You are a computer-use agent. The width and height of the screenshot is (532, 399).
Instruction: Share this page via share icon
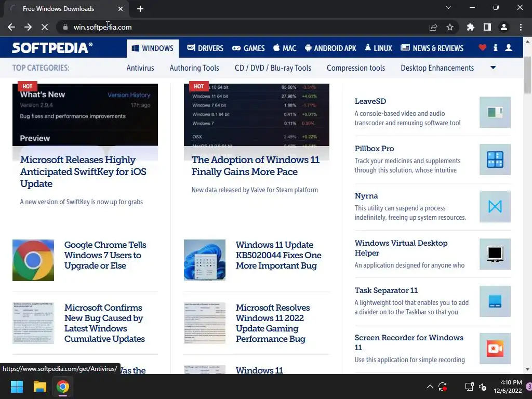coord(433,27)
